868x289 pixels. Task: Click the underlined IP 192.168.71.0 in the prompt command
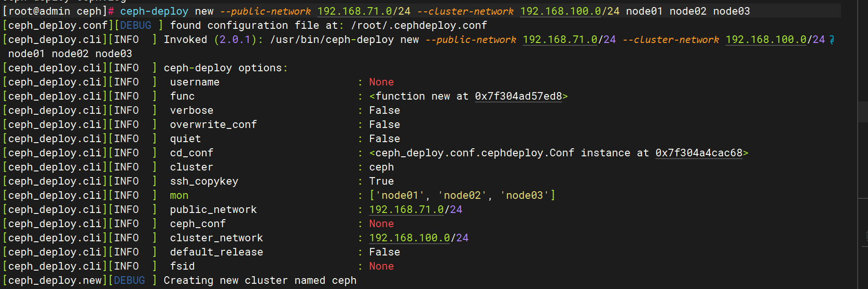tap(361, 11)
